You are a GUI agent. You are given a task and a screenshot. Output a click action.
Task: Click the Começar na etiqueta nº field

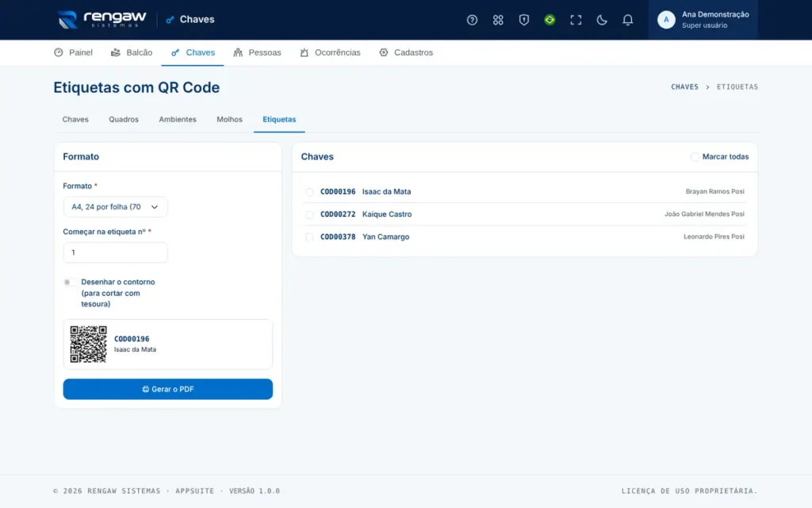pyautogui.click(x=115, y=252)
